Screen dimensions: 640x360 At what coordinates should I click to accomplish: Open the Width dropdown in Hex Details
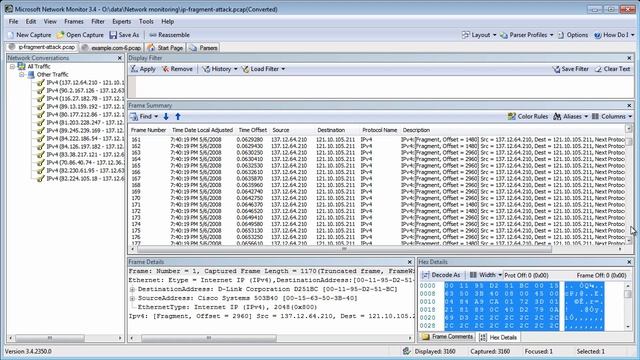tap(485, 275)
